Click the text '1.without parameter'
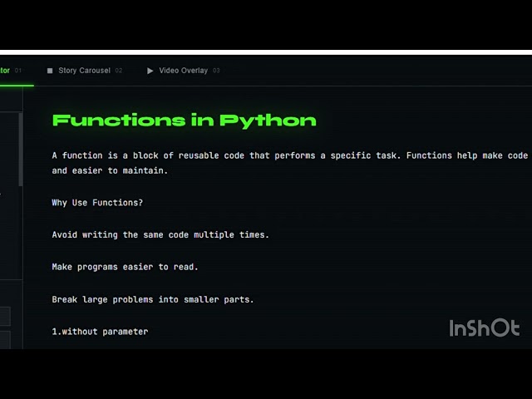This screenshot has width=532, height=399. 100,332
